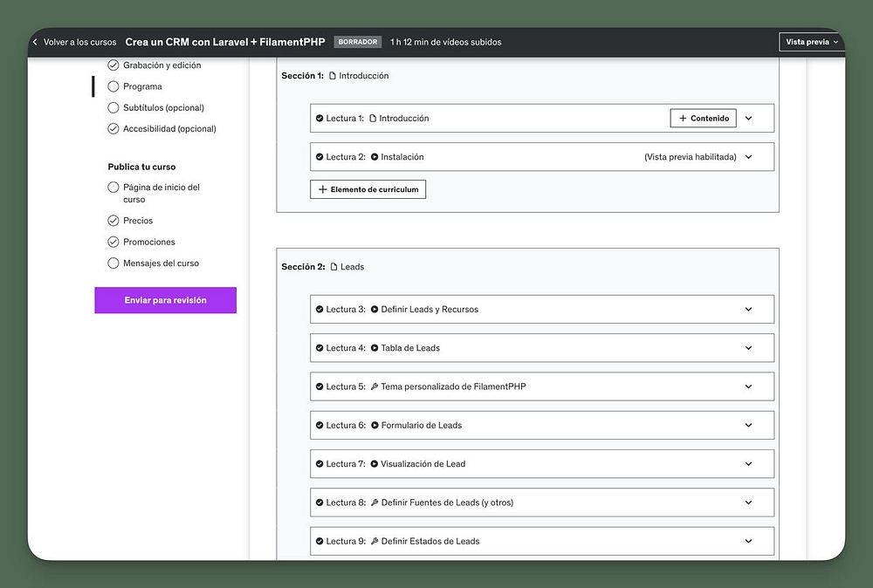Click the completed check icon of Lectura 1
873x588 pixels.
(x=320, y=119)
